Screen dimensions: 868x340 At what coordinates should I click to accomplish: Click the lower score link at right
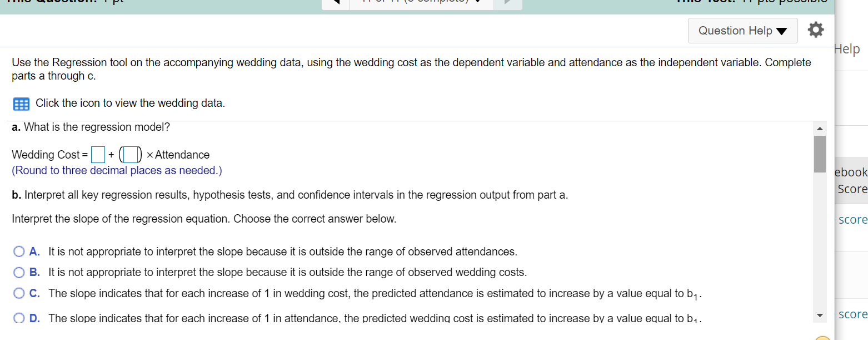pos(854,314)
